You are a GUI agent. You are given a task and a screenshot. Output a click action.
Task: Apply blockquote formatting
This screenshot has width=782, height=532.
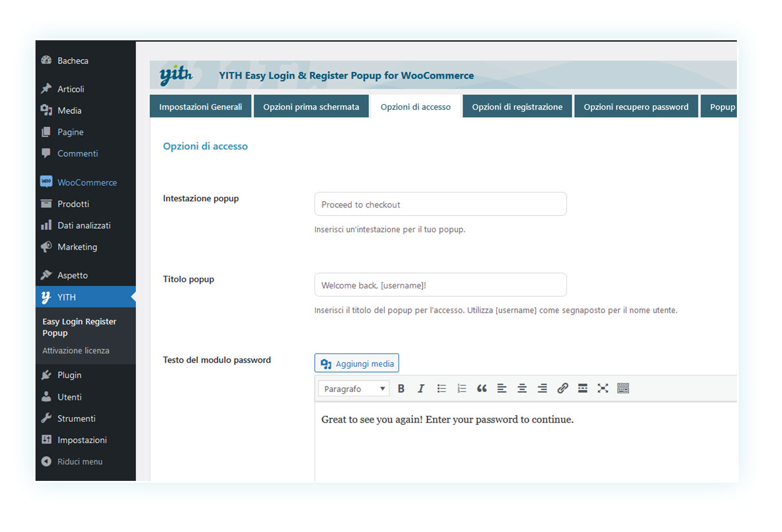click(482, 389)
